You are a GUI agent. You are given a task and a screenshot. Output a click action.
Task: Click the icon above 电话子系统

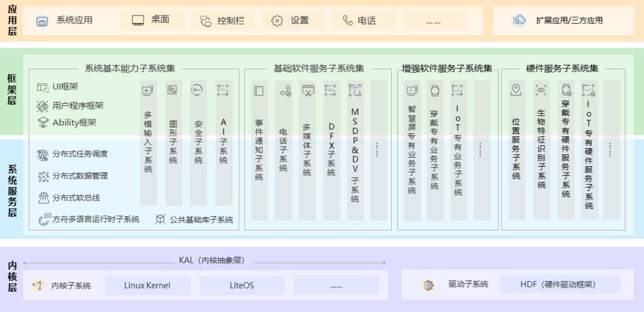tap(285, 91)
